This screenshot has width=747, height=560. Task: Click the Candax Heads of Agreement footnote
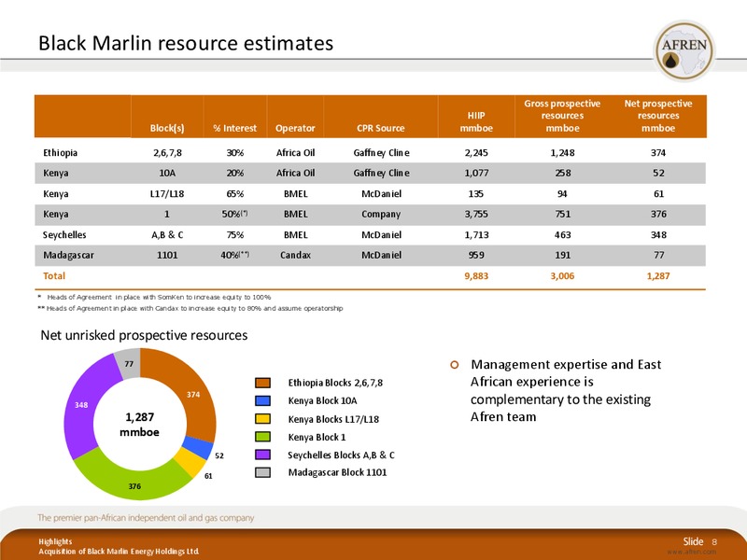pyautogui.click(x=190, y=308)
